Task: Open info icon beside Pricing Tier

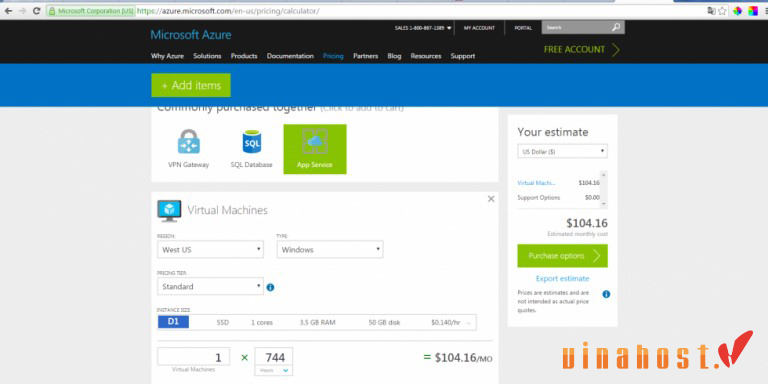Action: (x=270, y=288)
